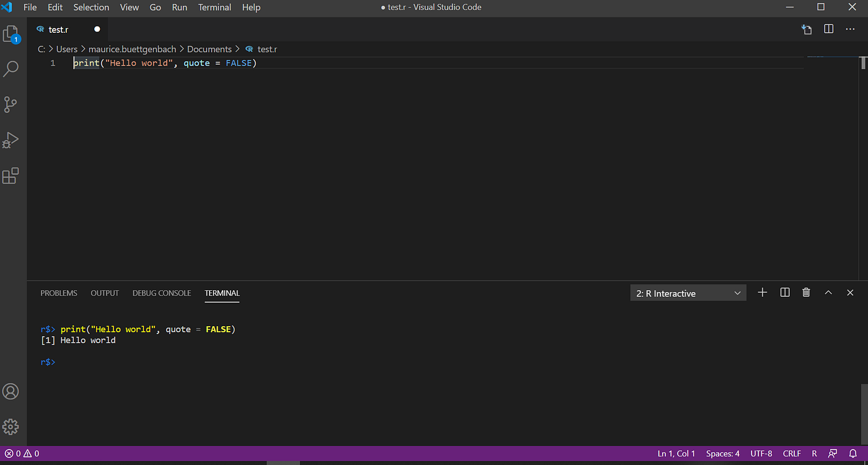Image resolution: width=868 pixels, height=465 pixels.
Task: Split the terminal pane
Action: [x=784, y=292]
